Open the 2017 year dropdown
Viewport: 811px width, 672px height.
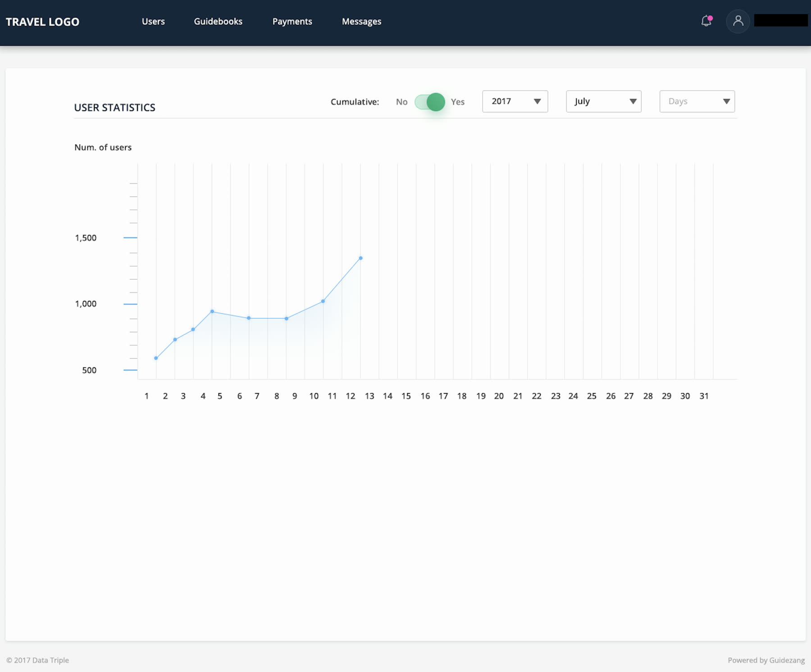coord(515,101)
